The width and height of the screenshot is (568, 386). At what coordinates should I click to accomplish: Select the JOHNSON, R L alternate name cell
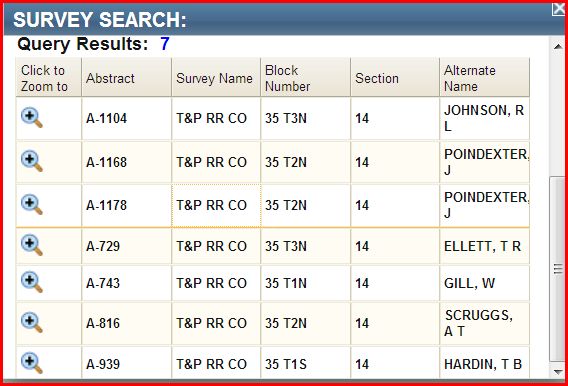tap(484, 118)
